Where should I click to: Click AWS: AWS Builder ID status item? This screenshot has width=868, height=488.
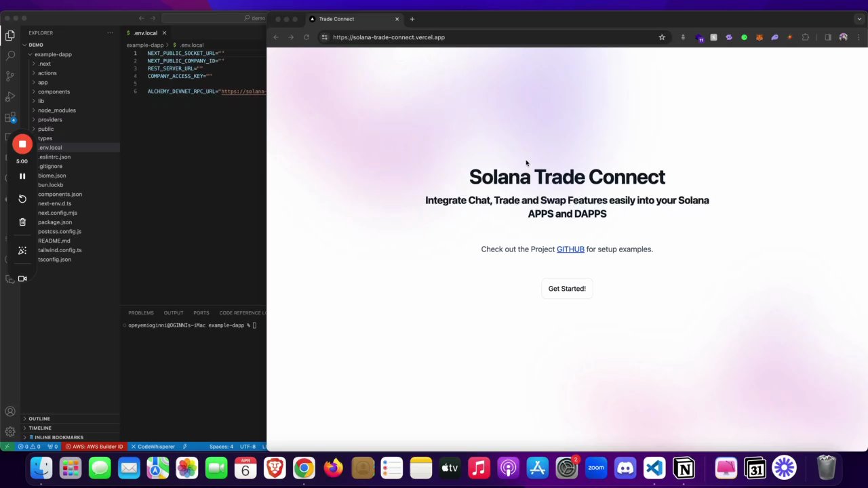point(94,447)
